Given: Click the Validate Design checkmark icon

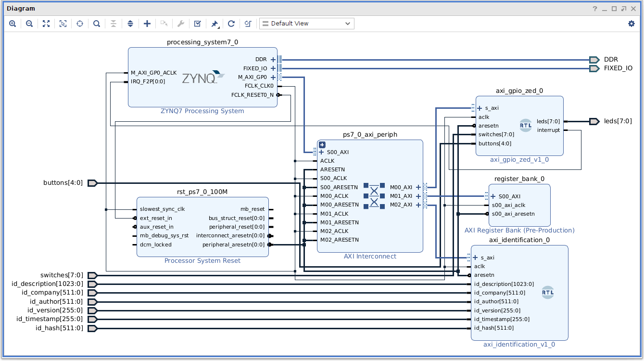Looking at the screenshot, I should (198, 24).
